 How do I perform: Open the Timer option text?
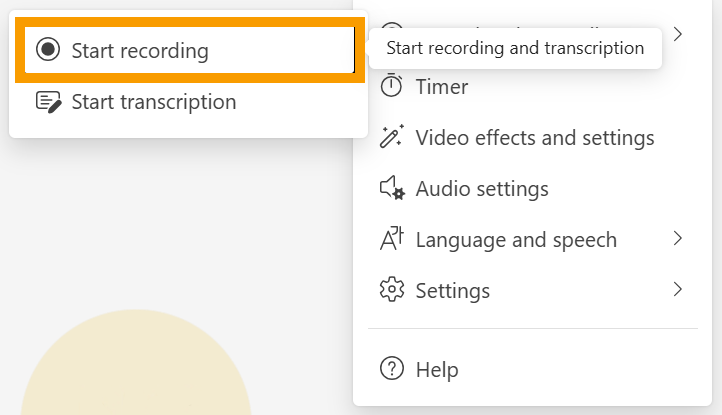click(x=442, y=87)
